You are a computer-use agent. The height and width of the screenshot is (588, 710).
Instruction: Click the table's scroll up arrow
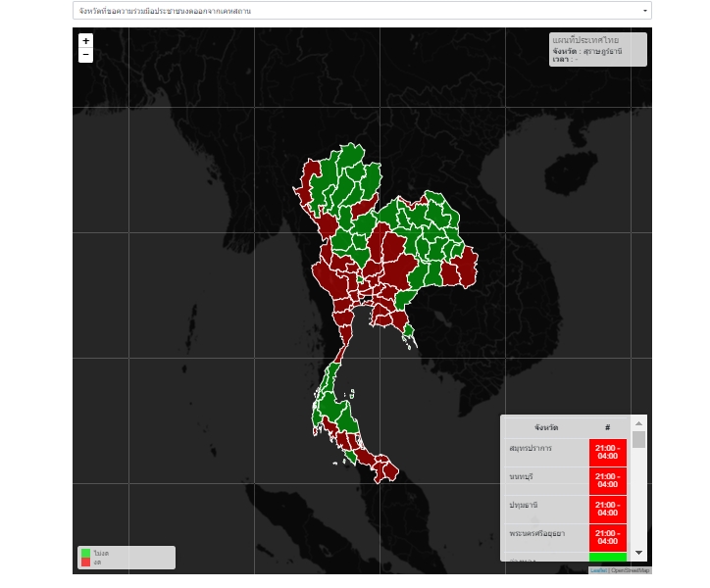(639, 423)
